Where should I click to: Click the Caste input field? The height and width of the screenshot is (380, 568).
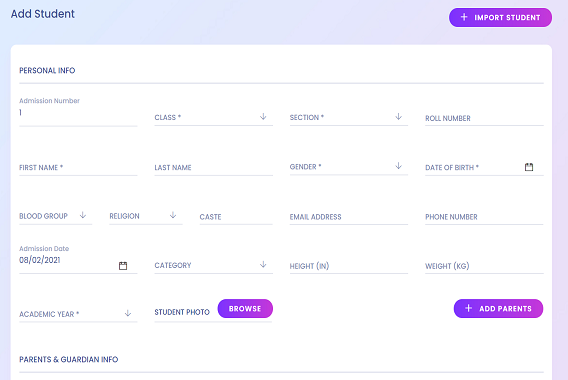(236, 217)
